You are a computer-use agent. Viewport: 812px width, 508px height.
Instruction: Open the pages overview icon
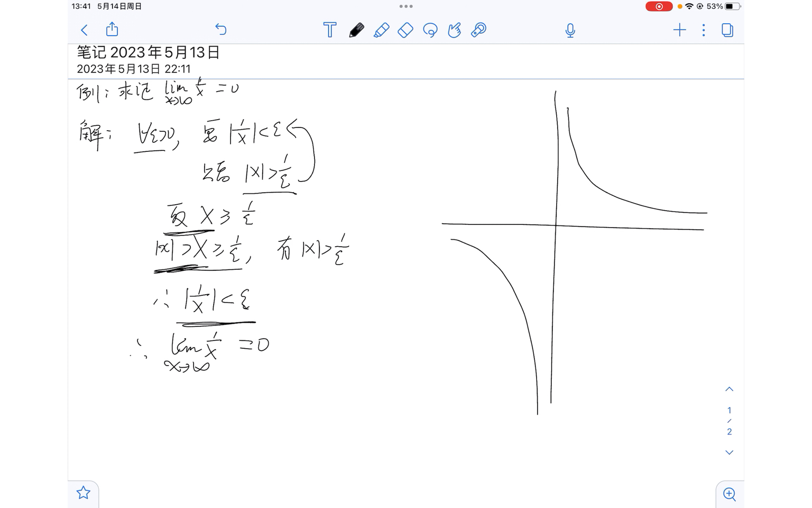coord(727,30)
